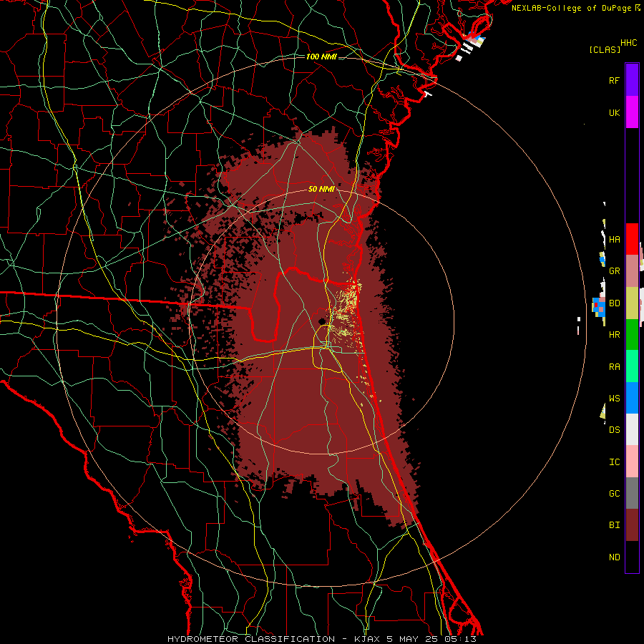Select the IC light pink legend swatch
The height and width of the screenshot is (644, 644).
[632, 462]
